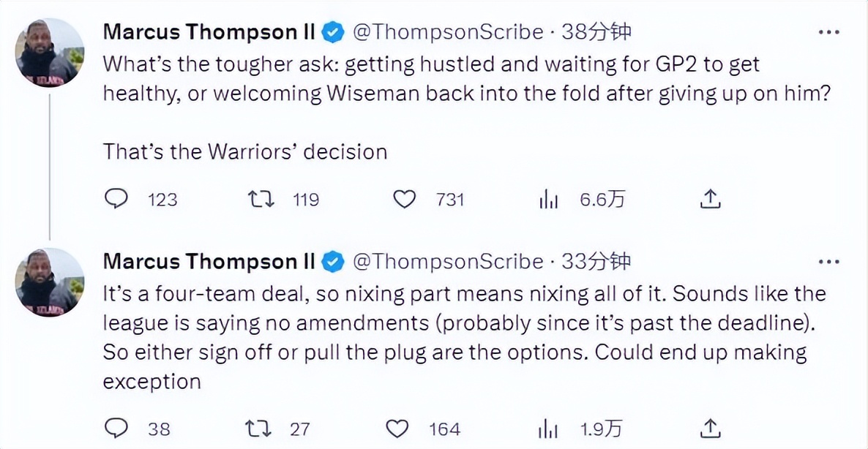Click the first tweet's profile avatar

pos(50,53)
